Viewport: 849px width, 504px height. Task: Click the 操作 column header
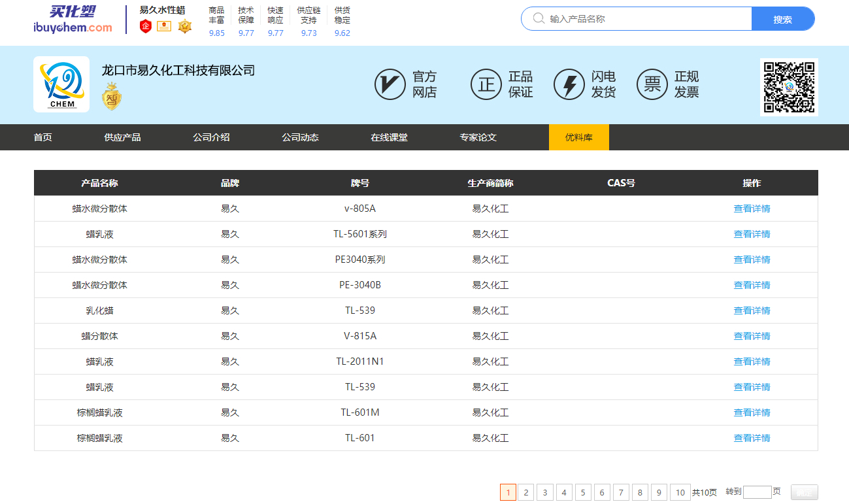(752, 183)
